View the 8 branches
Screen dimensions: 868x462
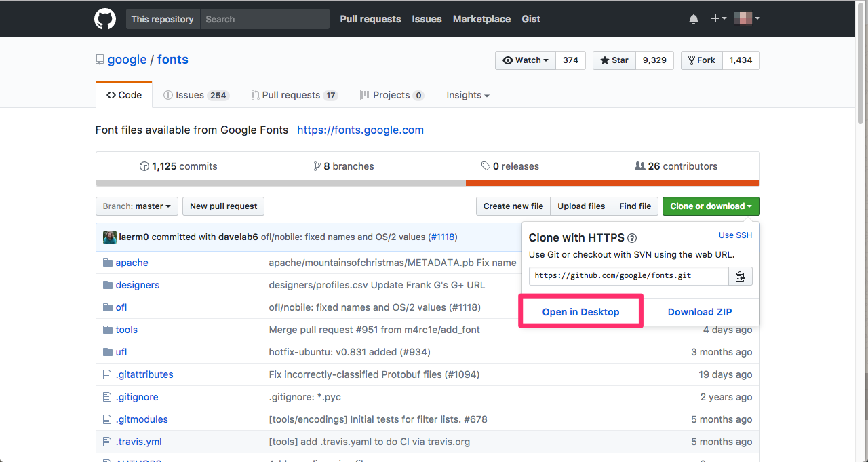click(x=344, y=166)
